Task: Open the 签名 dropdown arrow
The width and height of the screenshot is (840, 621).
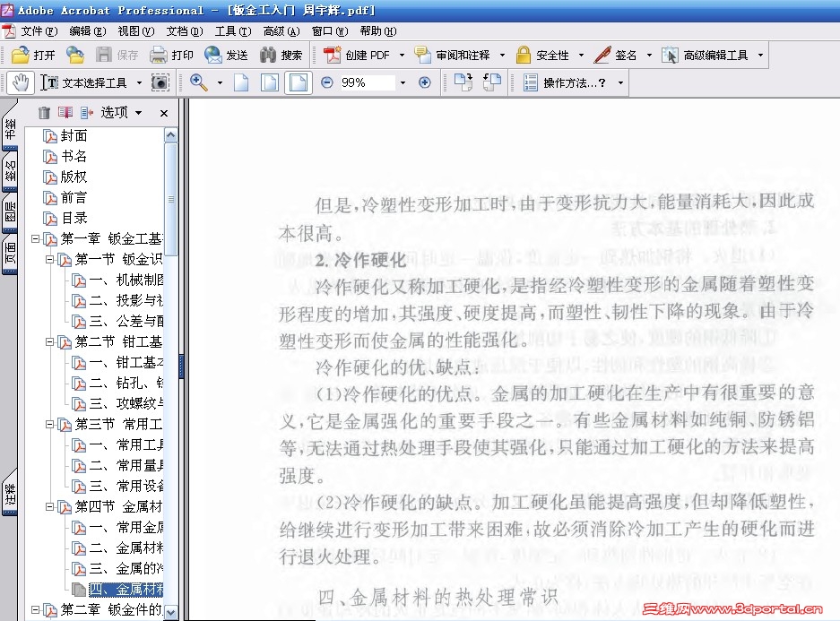Action: [x=649, y=56]
